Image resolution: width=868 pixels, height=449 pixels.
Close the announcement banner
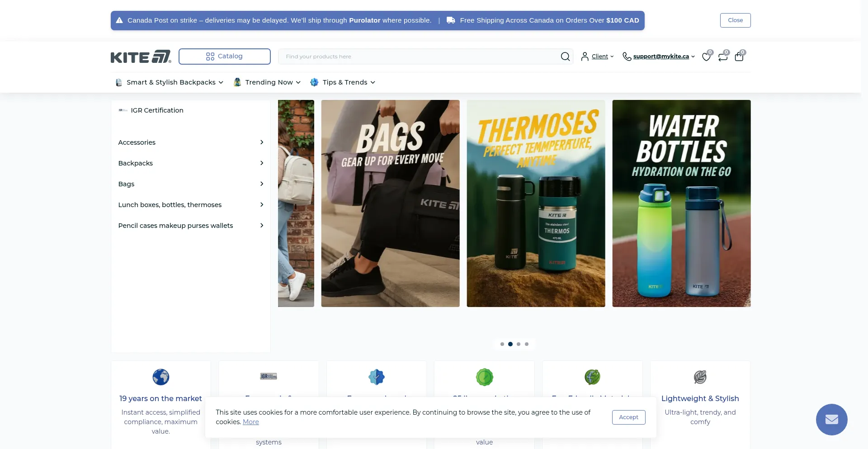click(735, 20)
